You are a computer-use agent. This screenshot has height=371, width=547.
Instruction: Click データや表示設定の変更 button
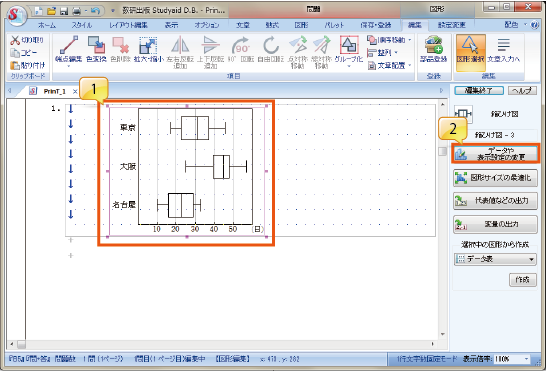pyautogui.click(x=495, y=154)
